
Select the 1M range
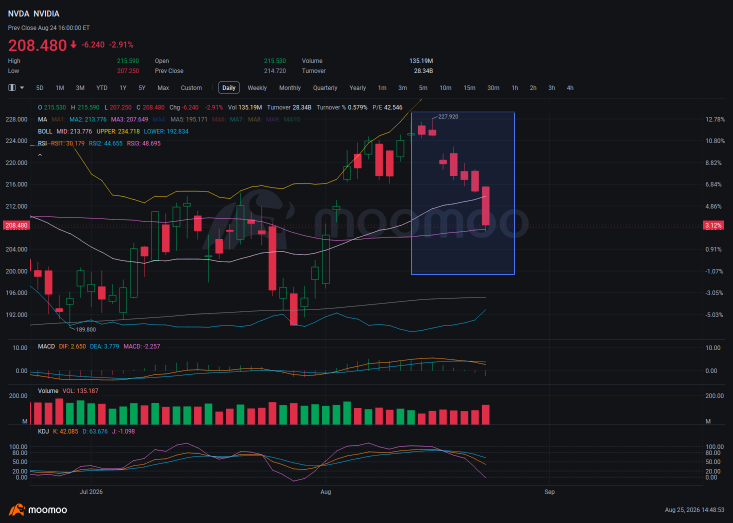60,88
